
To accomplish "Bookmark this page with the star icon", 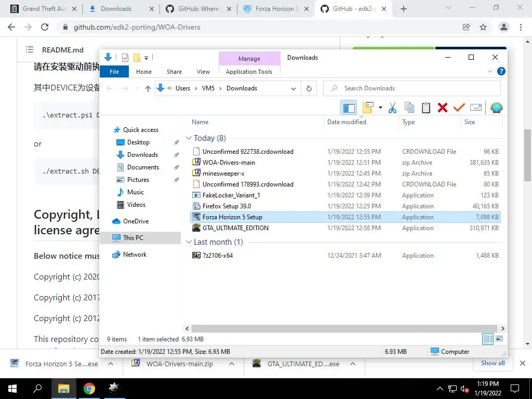I will pos(483,27).
